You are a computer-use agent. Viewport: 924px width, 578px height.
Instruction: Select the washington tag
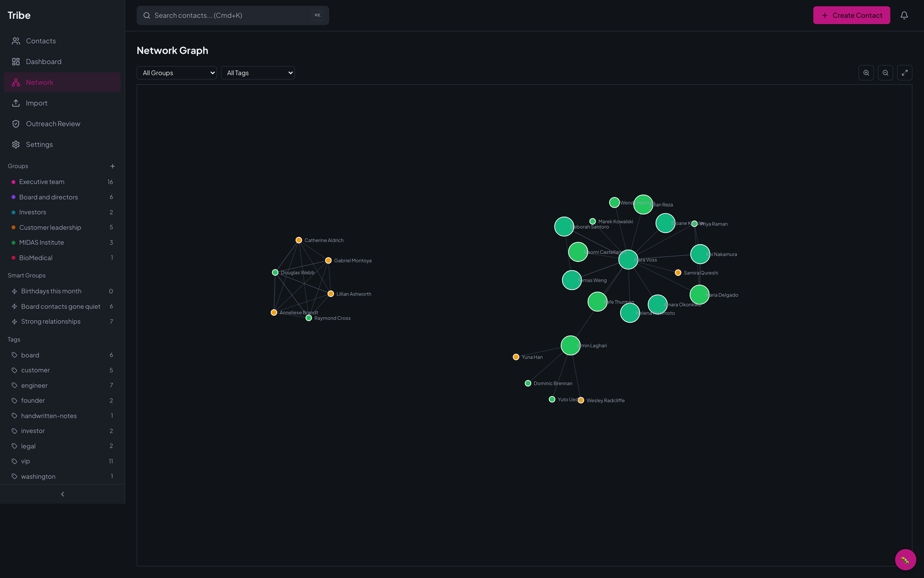tap(63, 476)
